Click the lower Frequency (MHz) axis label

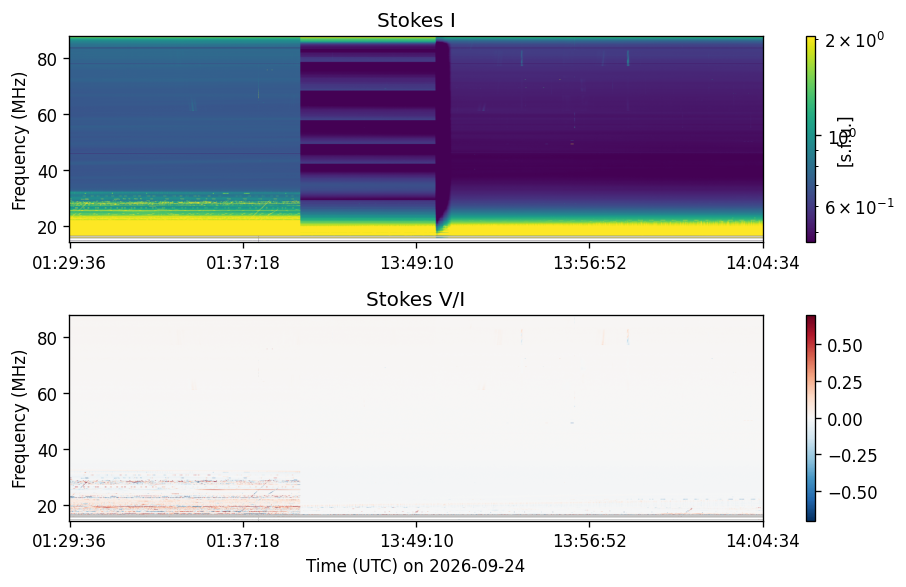click(x=19, y=419)
